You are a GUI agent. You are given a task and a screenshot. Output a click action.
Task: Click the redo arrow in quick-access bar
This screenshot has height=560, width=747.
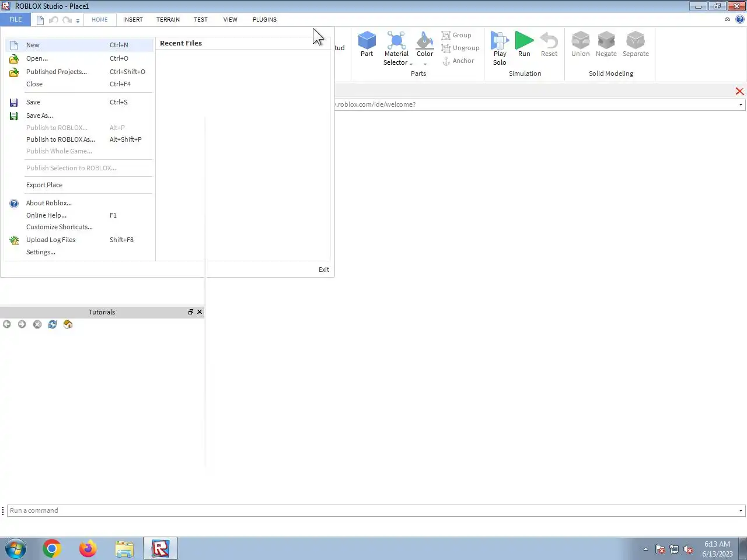[x=67, y=20]
